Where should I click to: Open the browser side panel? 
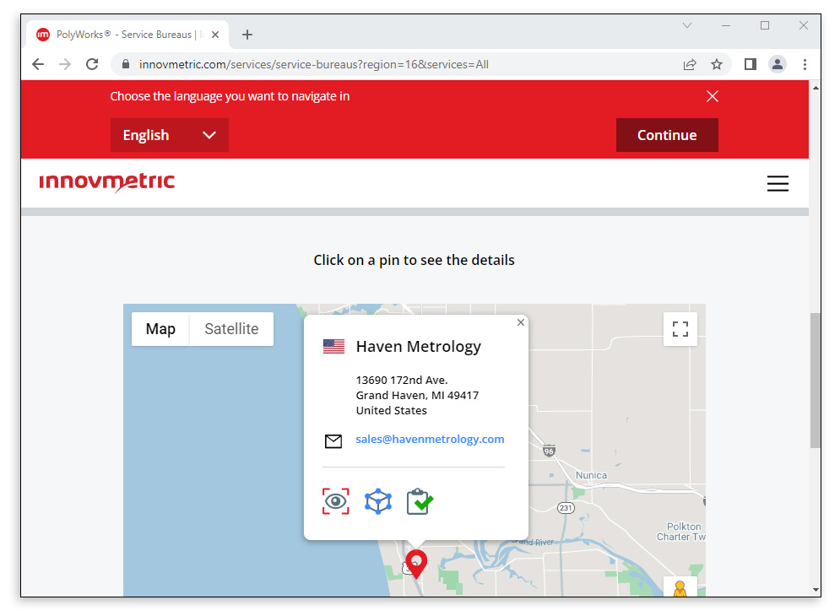pos(750,64)
